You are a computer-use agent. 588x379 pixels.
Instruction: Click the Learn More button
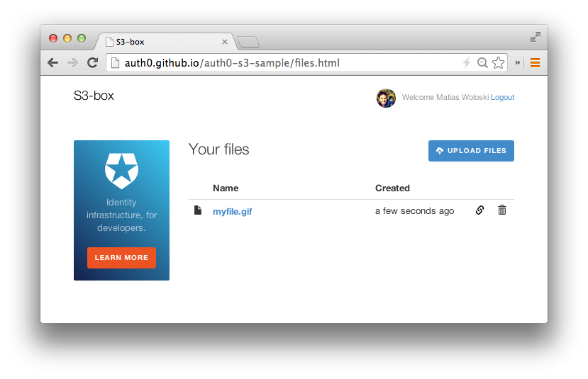(x=121, y=258)
